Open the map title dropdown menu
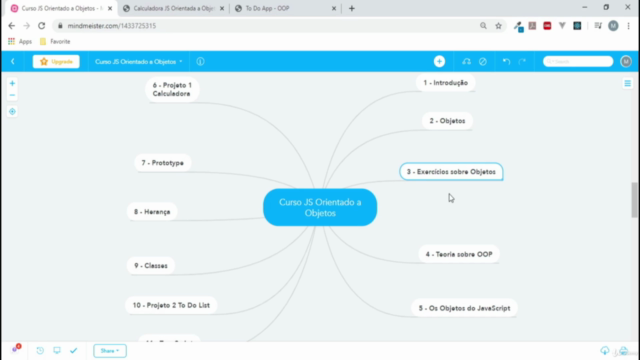Screen dimensions: 640x360 point(138,62)
